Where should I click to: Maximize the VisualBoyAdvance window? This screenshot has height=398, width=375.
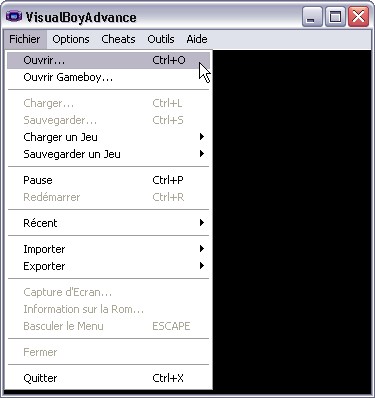(335, 17)
